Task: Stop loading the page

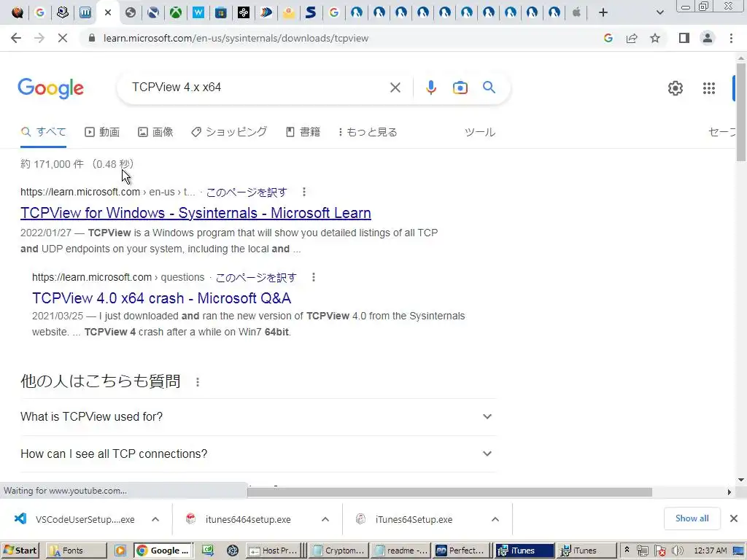Action: pyautogui.click(x=63, y=38)
